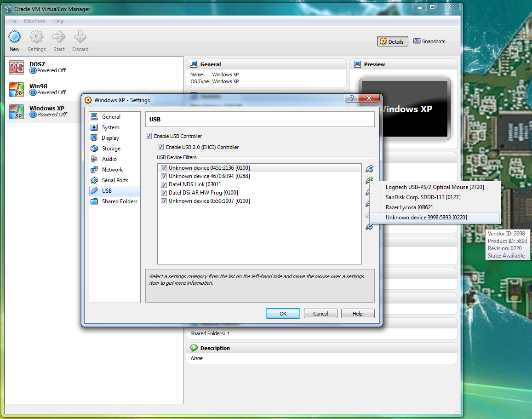
Task: Select the Network category label in settings
Action: click(x=112, y=170)
